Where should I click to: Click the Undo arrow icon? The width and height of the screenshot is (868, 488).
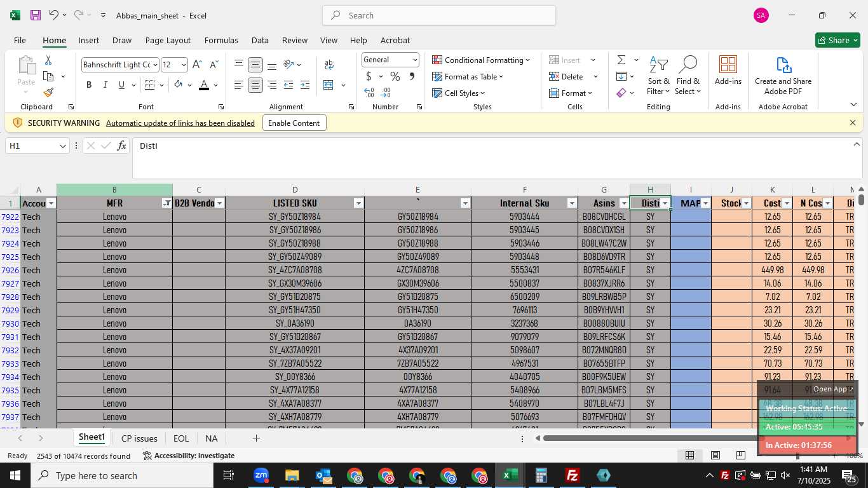tap(54, 15)
